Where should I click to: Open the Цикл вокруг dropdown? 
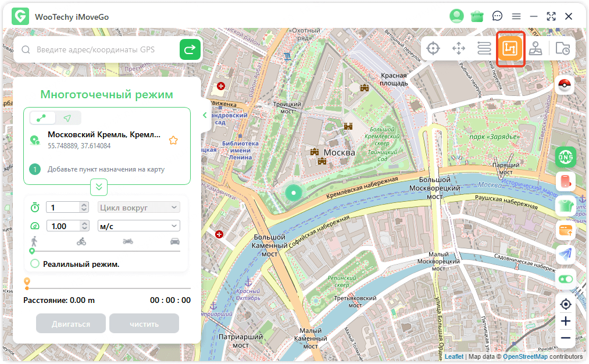click(x=138, y=207)
